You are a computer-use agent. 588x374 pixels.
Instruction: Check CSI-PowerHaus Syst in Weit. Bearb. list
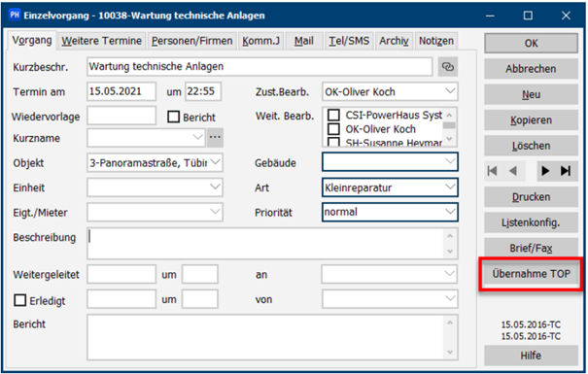(x=333, y=115)
